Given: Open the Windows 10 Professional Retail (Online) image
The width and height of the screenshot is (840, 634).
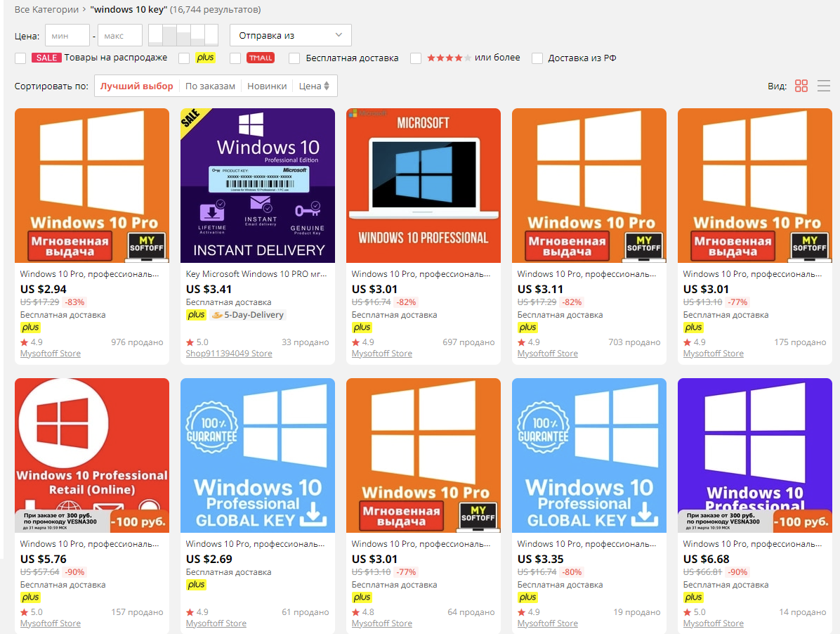Looking at the screenshot, I should (x=92, y=455).
